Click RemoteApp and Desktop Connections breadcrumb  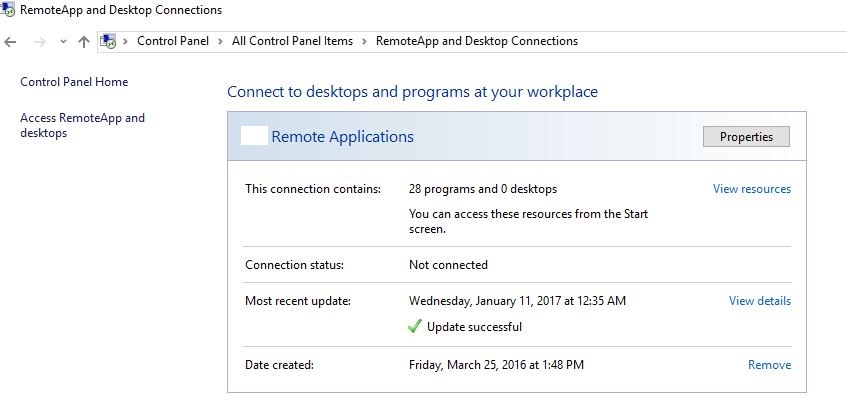tap(476, 42)
